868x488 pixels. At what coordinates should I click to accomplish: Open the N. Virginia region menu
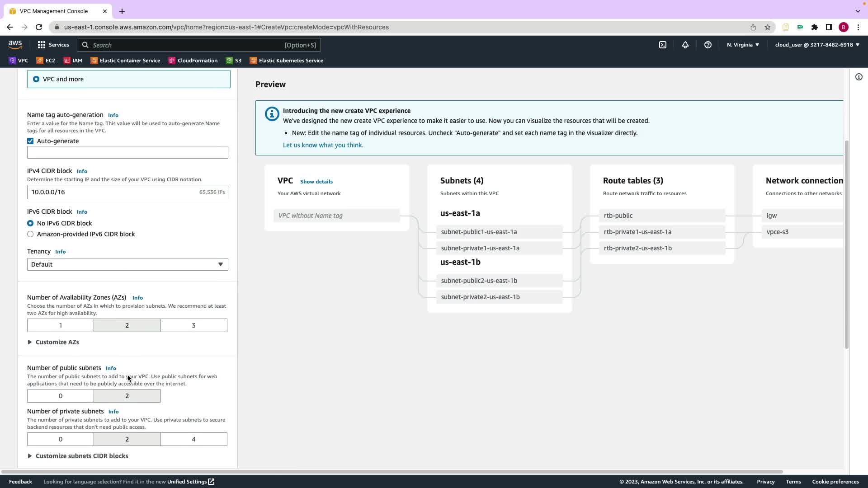[x=743, y=45]
